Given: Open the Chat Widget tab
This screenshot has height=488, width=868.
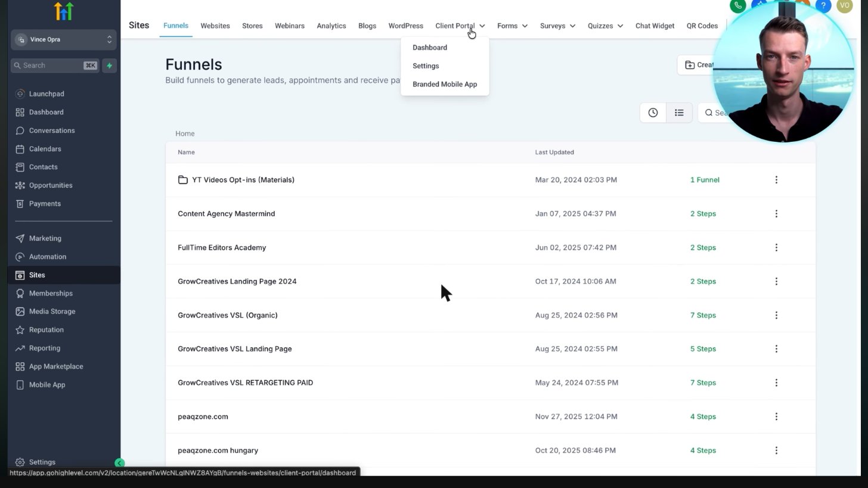Looking at the screenshot, I should (655, 26).
